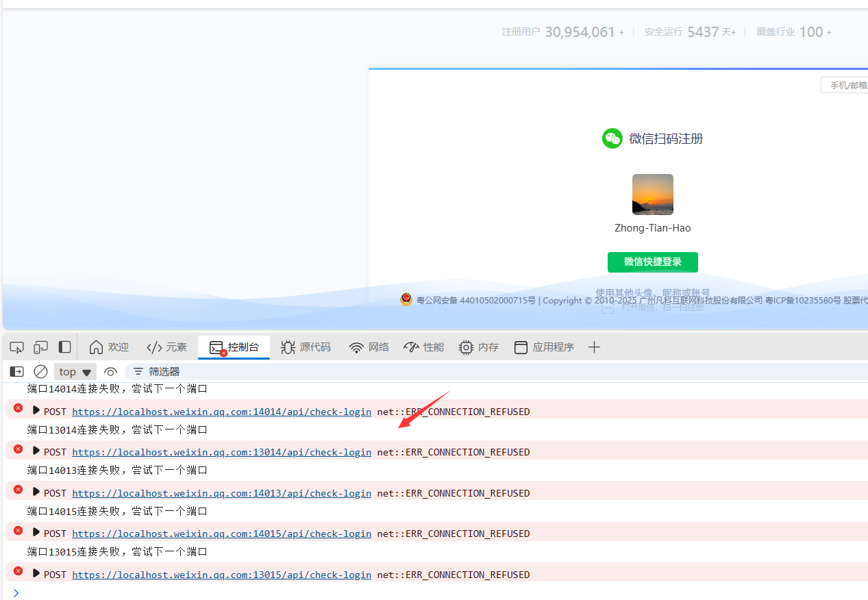Image resolution: width=868 pixels, height=600 pixels.
Task: Clear the console with the ban icon
Action: click(x=41, y=371)
